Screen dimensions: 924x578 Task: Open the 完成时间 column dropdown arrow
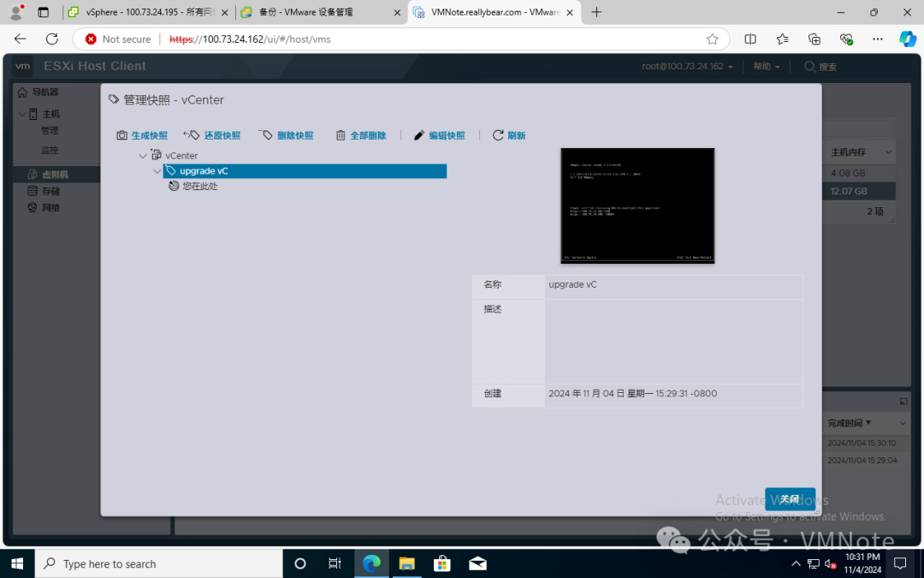tap(903, 423)
